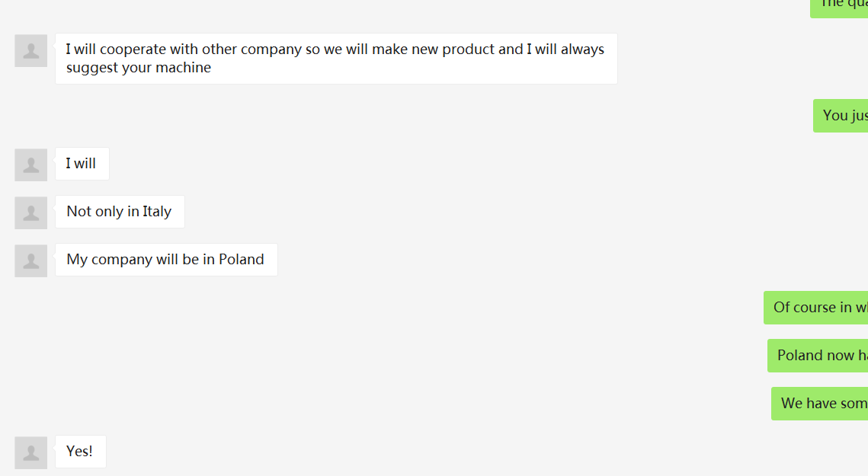Click the short "I will" message bubble
The height and width of the screenshot is (476, 868).
coord(82,164)
